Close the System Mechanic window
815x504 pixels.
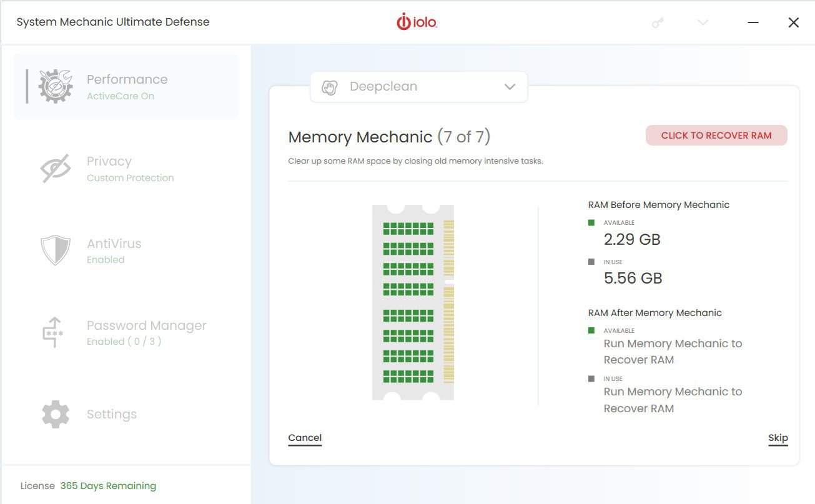coord(794,22)
